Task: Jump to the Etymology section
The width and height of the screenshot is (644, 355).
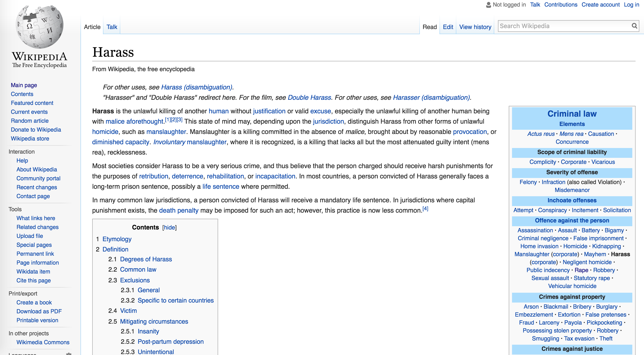Action: coord(117,239)
